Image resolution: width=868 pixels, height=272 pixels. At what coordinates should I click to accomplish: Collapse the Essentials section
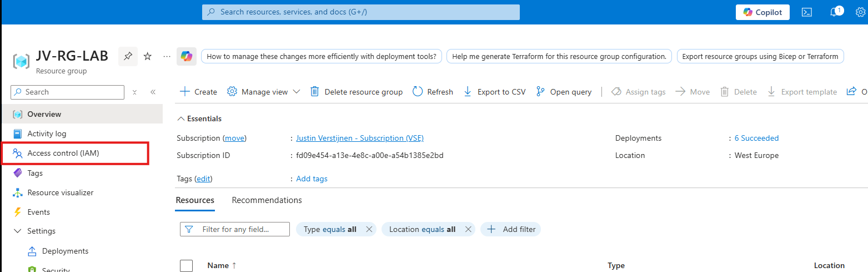pyautogui.click(x=199, y=118)
